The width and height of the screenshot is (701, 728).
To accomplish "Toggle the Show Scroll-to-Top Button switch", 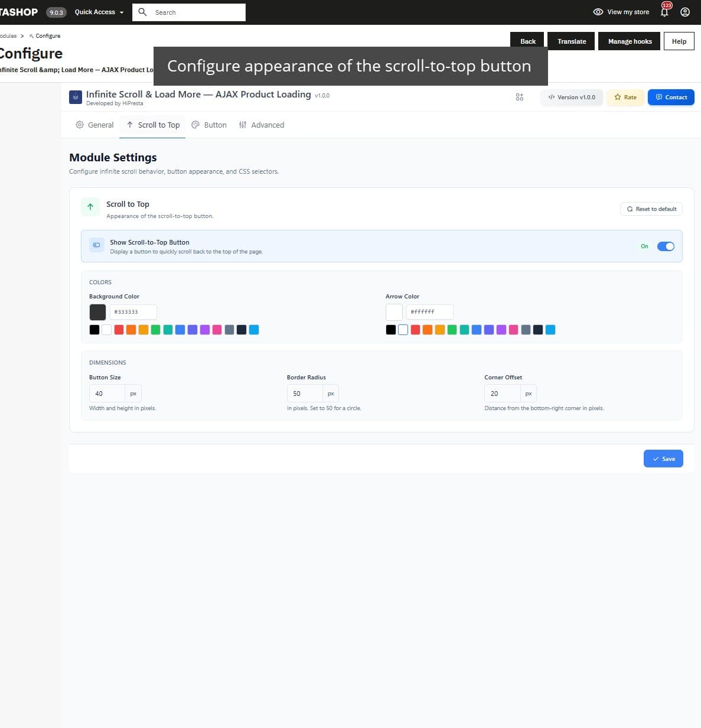I will 666,246.
